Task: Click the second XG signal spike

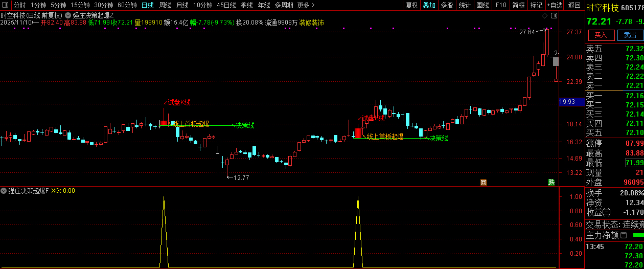Action: point(358,231)
